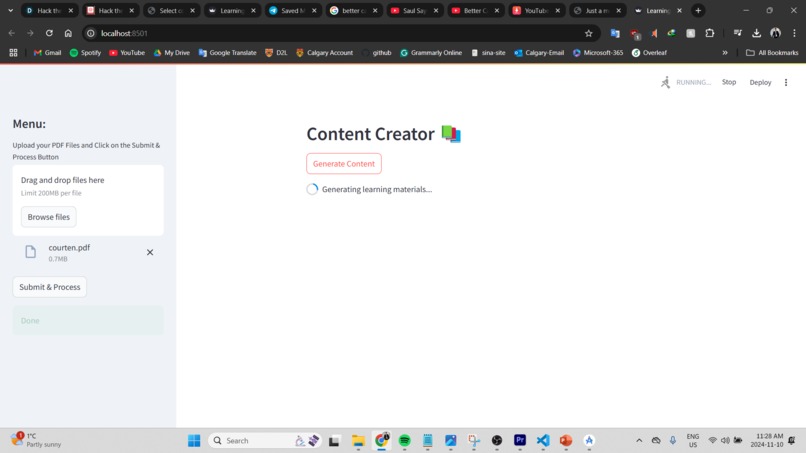Open Visual Studio Code from the taskbar

point(543,441)
